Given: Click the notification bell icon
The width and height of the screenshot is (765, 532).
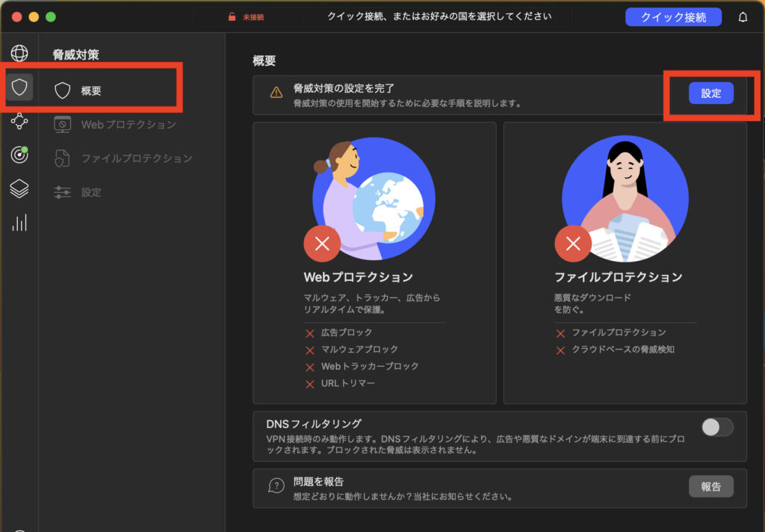Looking at the screenshot, I should [743, 17].
